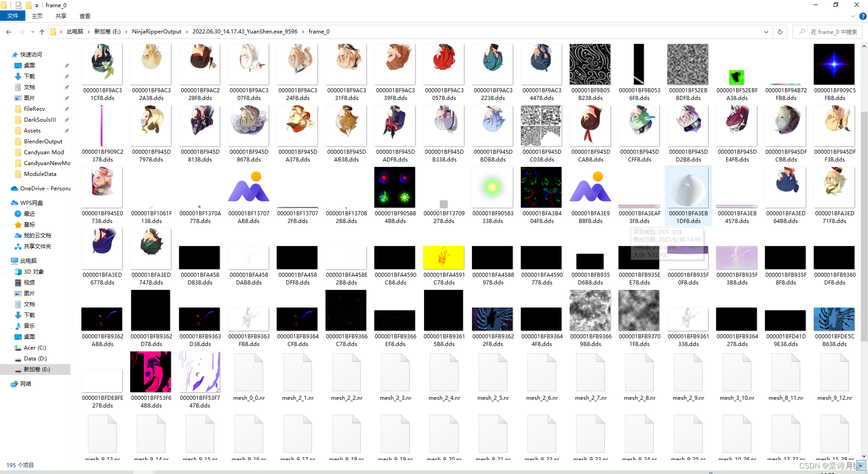This screenshot has width=868, height=474.
Task: Click the file list vertical scrollbar
Action: click(864, 226)
